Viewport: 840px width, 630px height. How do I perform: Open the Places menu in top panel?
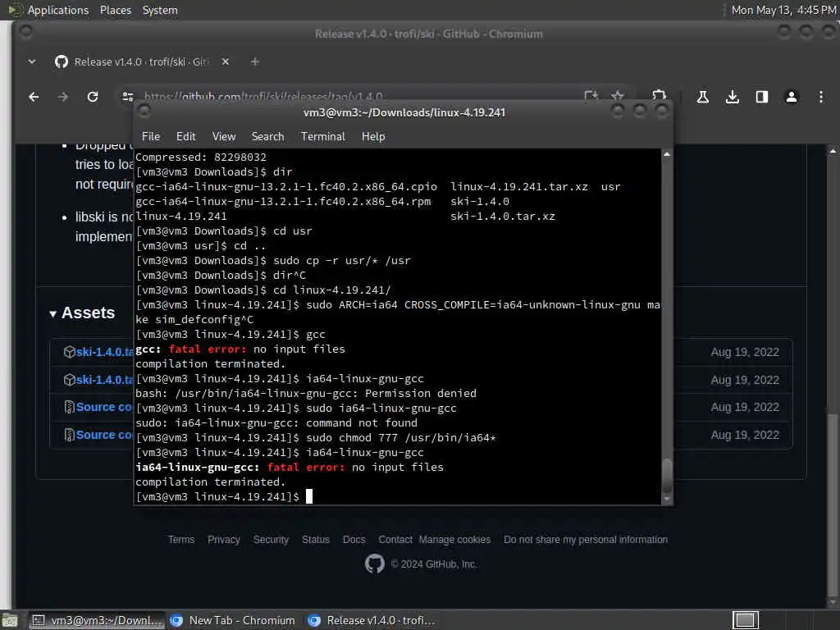tap(115, 10)
